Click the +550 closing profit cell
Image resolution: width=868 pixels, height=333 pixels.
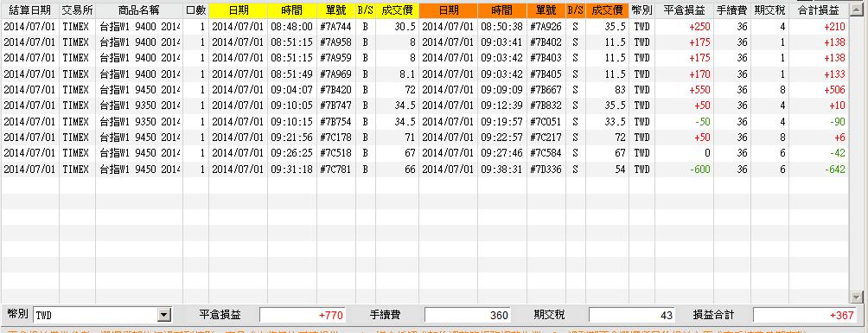tap(700, 89)
